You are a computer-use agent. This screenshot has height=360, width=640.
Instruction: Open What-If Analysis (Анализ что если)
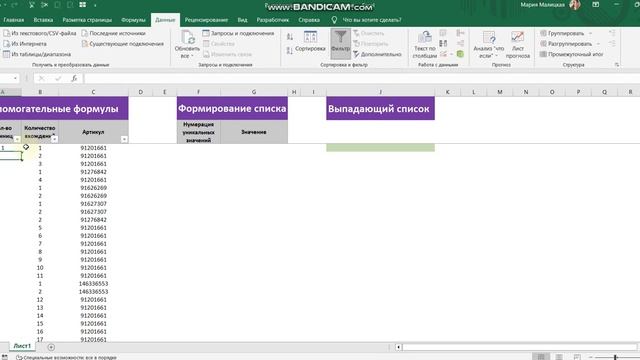pyautogui.click(x=489, y=44)
